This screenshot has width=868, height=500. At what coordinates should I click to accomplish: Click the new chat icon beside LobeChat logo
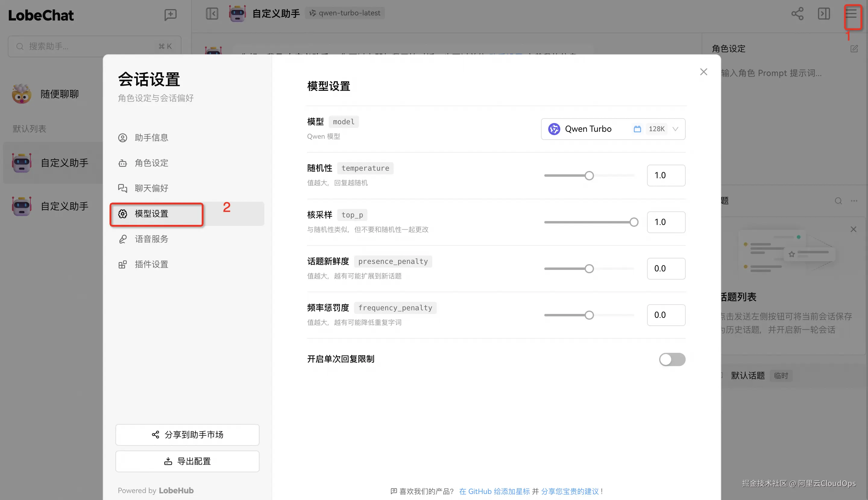(x=170, y=14)
